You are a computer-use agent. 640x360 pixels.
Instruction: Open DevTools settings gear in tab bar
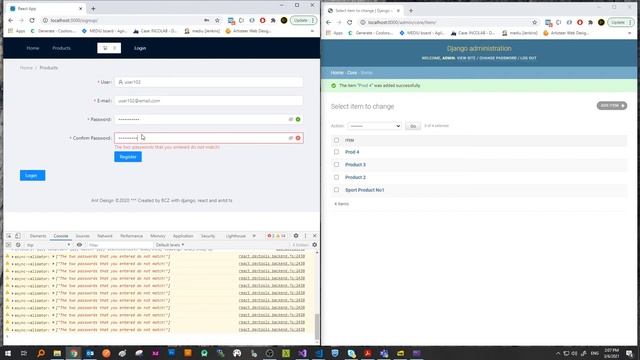[296, 236]
